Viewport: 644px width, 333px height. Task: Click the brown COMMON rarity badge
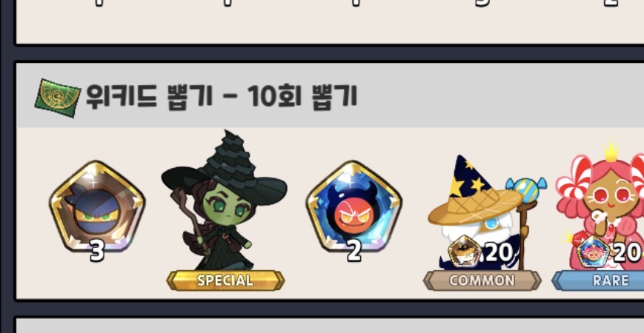pyautogui.click(x=482, y=280)
